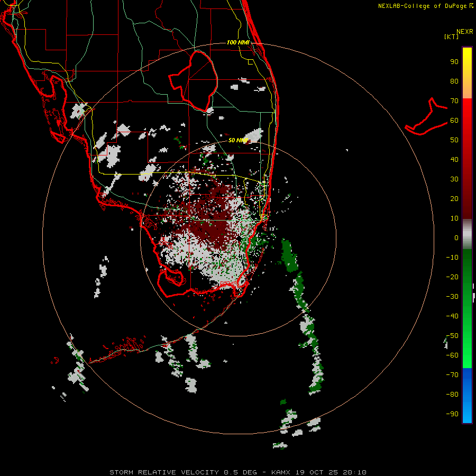Viewport: 476px width, 476px height.
Task: Click the 60 knot legend label
Action: tap(454, 121)
